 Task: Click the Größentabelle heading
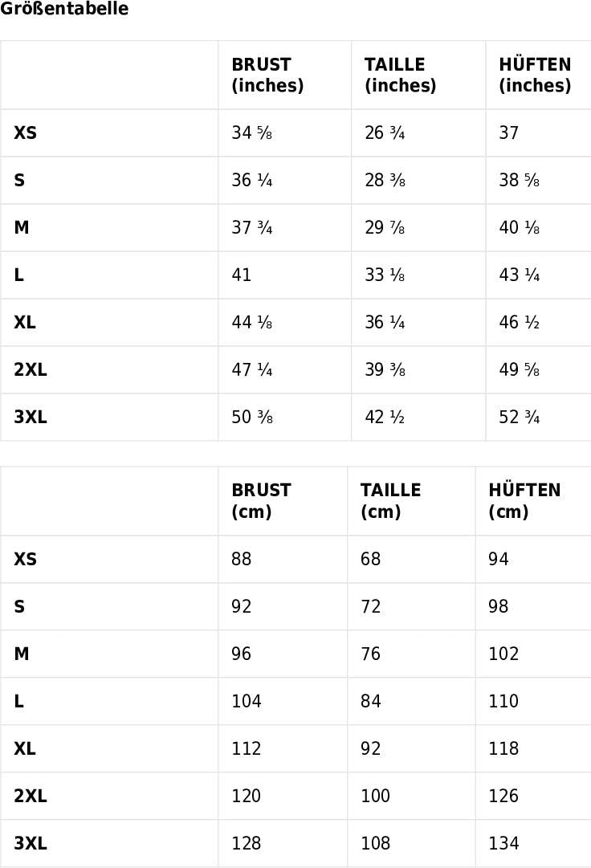(64, 10)
